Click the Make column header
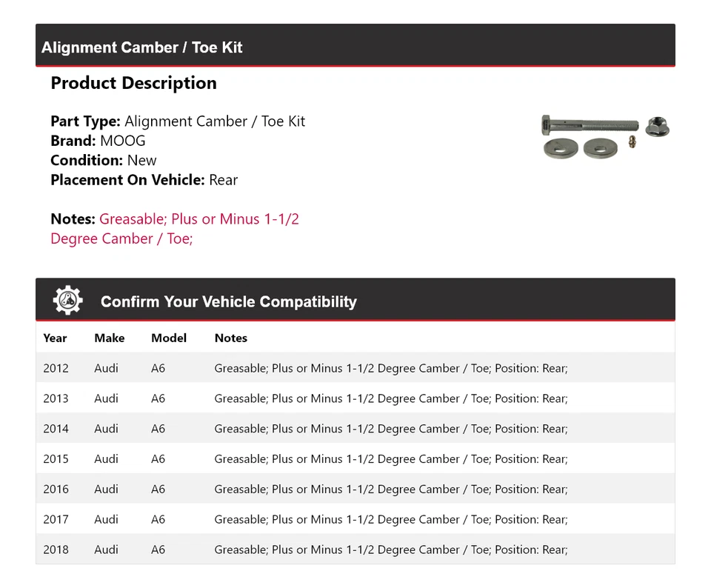Viewport: 711px width, 588px height. (x=109, y=338)
